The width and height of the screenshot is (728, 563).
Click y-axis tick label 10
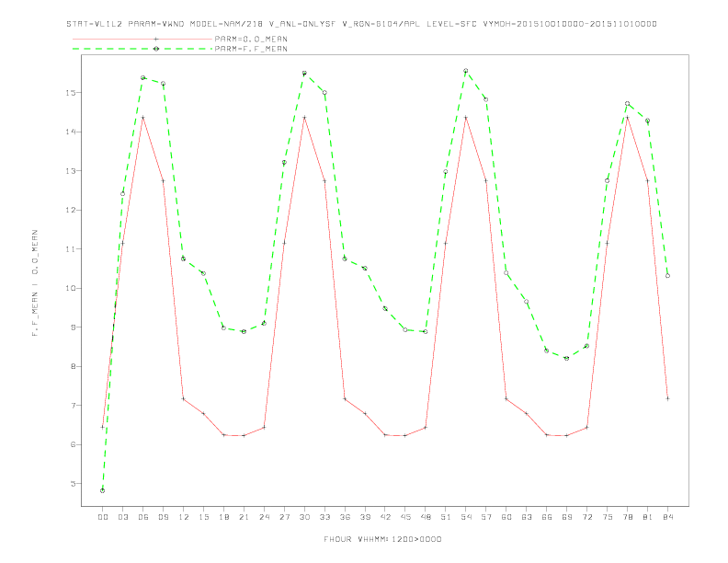[x=71, y=288]
